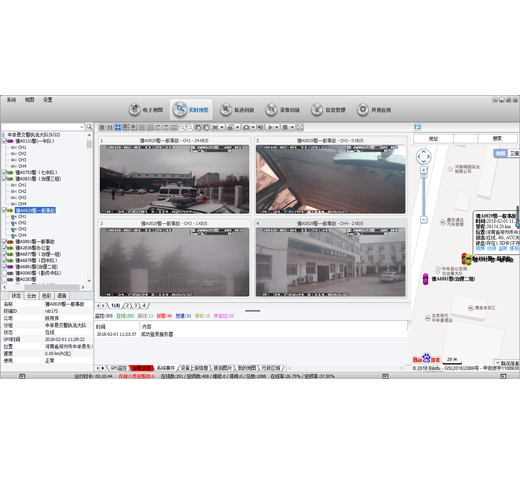
Task: Click the 视频 link in map popup
Action: (x=480, y=248)
